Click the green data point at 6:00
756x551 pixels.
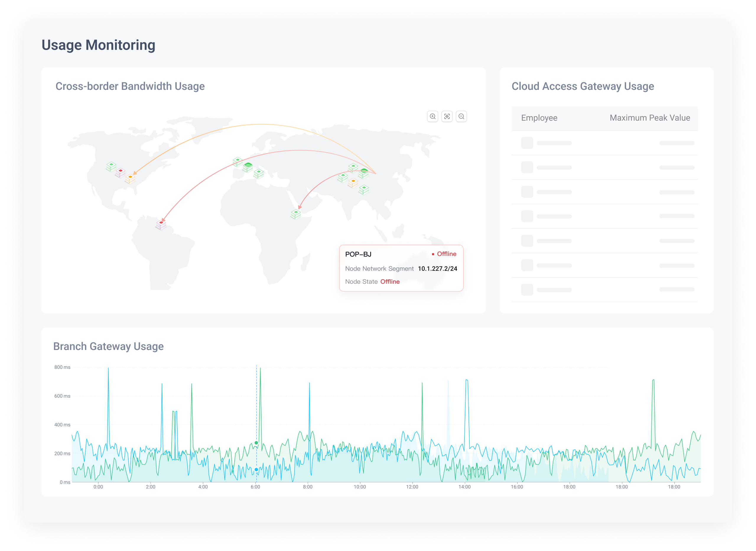point(256,443)
